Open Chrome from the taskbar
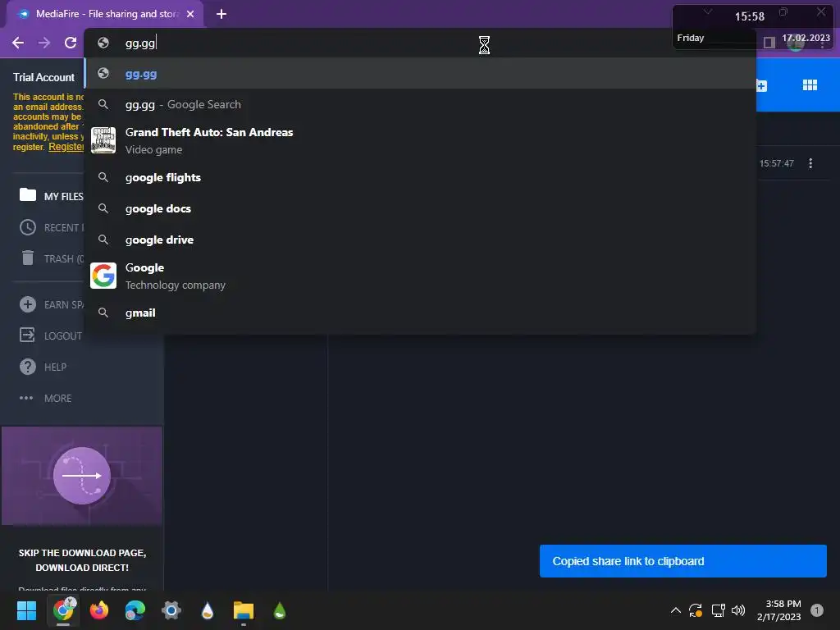This screenshot has height=630, width=840. tap(63, 610)
